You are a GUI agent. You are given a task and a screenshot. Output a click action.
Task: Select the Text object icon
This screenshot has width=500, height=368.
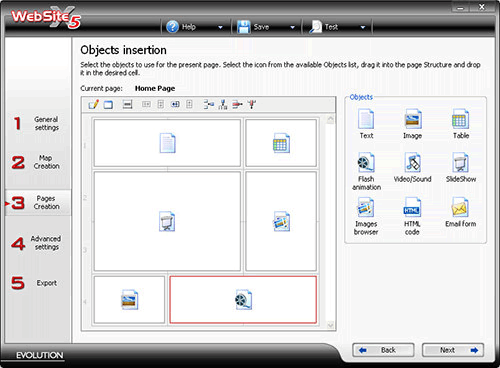click(366, 119)
